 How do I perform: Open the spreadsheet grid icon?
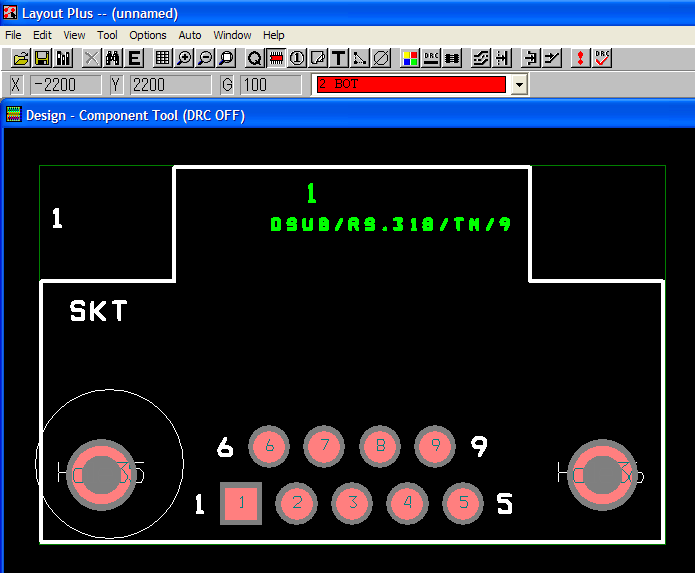162,58
